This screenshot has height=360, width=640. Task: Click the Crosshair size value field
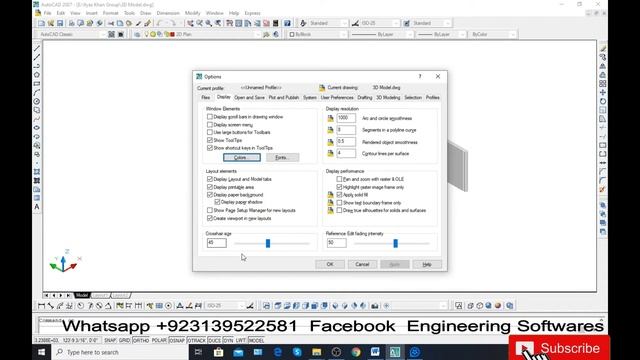click(216, 243)
